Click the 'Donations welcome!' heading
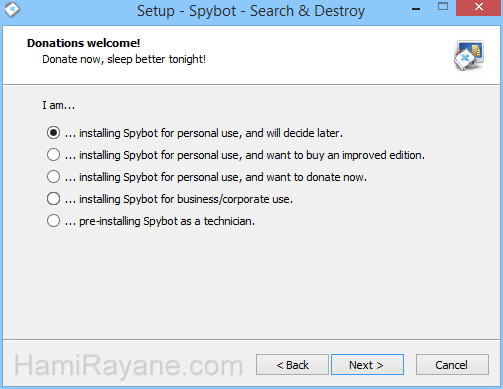This screenshot has height=389, width=503. [83, 43]
